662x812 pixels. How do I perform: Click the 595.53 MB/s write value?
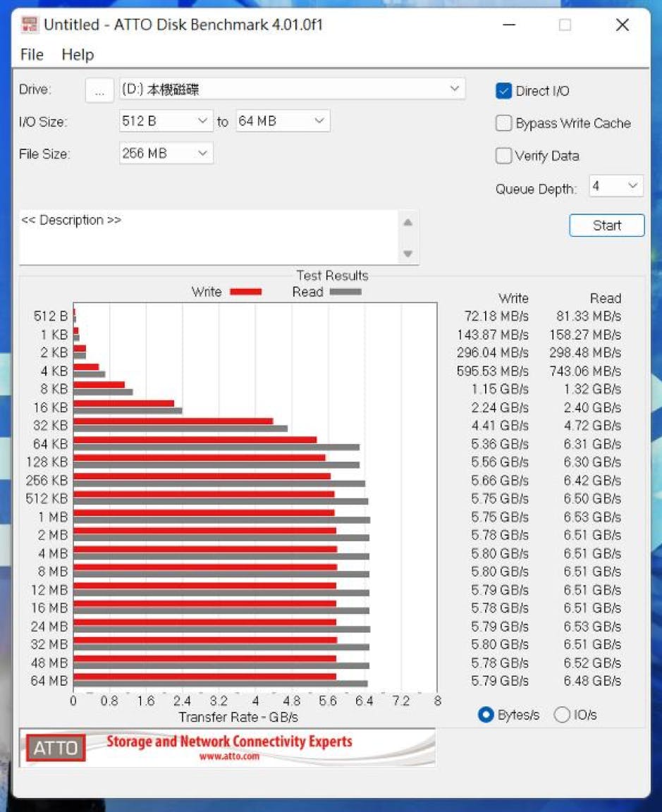point(493,371)
